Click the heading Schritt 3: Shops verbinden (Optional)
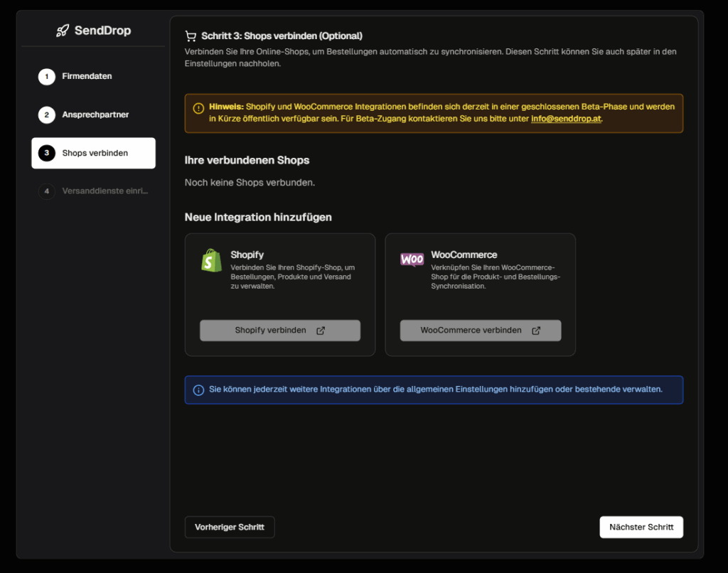 point(282,36)
